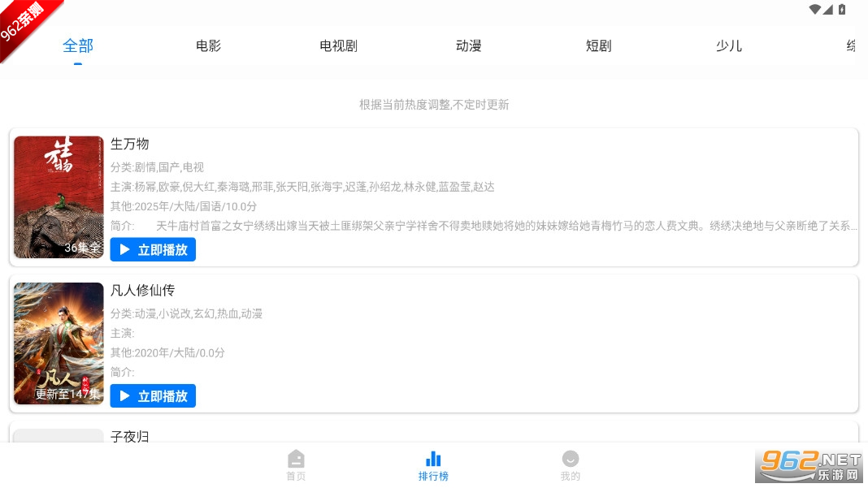Viewport: 868px width, 488px height.
Task: Click the 主演:杨幂,欧豪 cast line
Action: coord(302,187)
